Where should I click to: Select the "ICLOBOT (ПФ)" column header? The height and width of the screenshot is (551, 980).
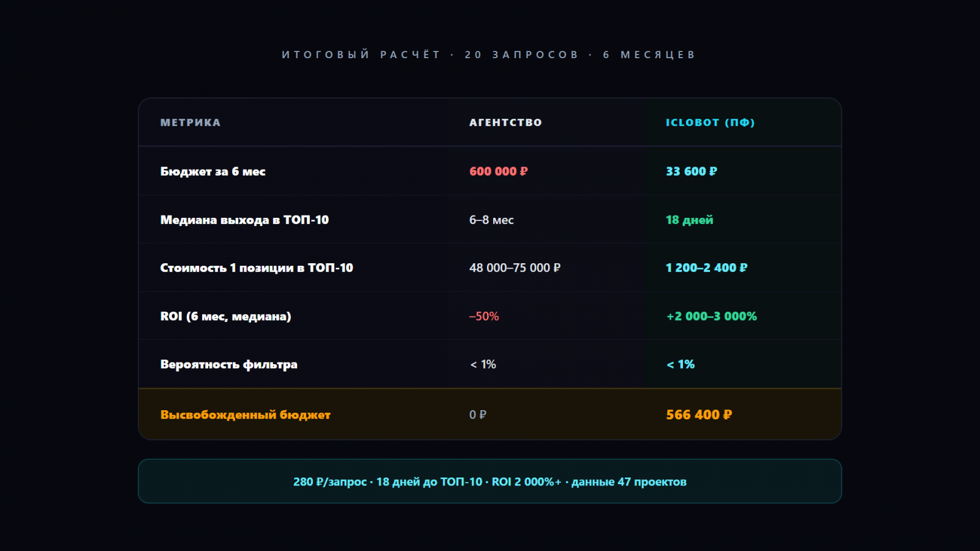coord(710,122)
